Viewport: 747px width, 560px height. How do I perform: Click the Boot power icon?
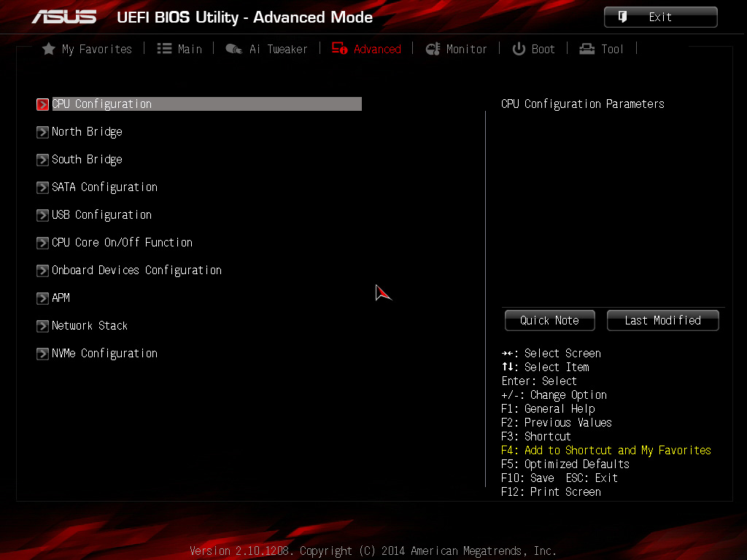click(519, 49)
